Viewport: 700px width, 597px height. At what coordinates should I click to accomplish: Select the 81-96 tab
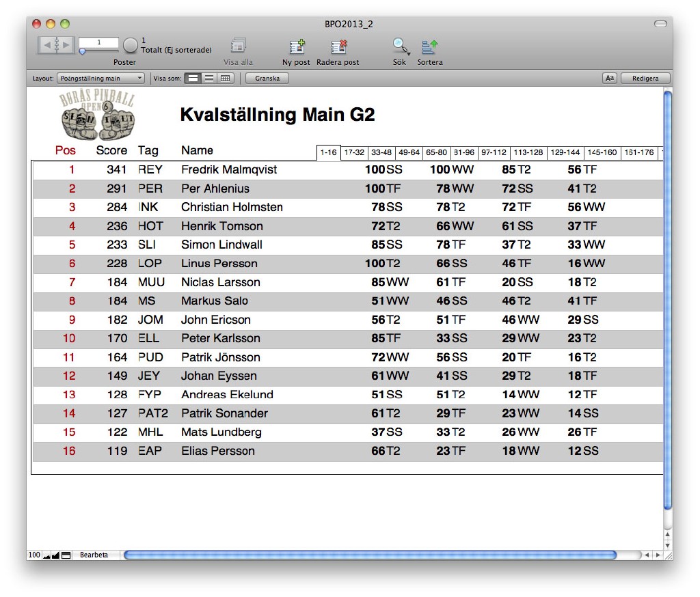[x=464, y=152]
